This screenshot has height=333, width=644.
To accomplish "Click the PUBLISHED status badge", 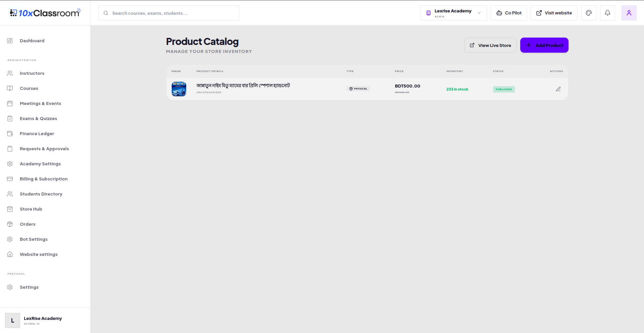I will 504,89.
